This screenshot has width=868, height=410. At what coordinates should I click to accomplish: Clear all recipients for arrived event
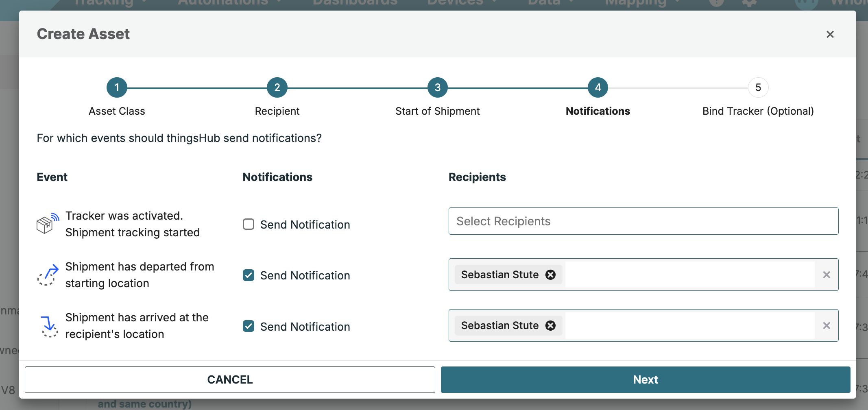(826, 326)
